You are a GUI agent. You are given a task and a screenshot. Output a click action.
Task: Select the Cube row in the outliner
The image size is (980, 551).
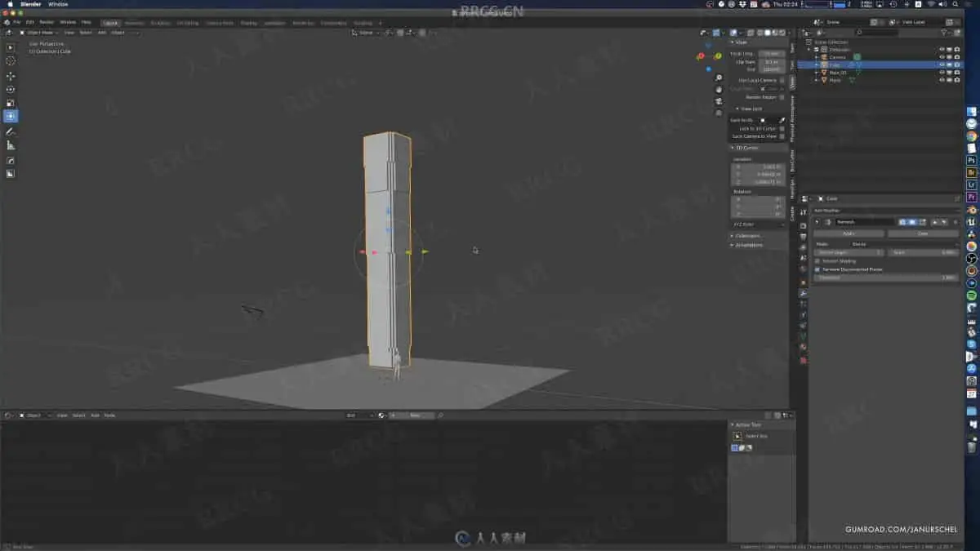(880, 64)
